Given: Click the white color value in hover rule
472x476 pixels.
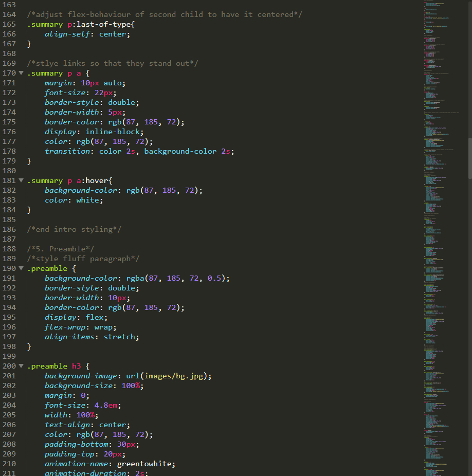Looking at the screenshot, I should pos(88,200).
